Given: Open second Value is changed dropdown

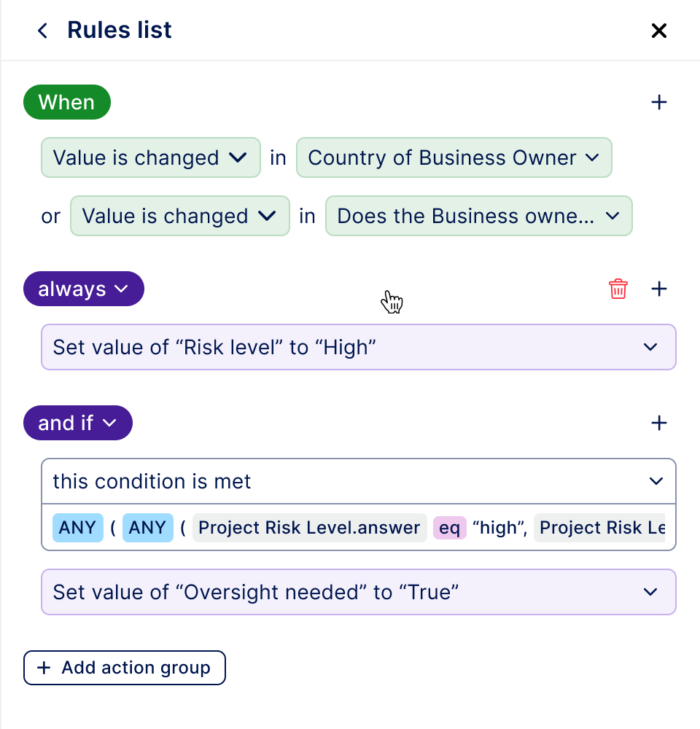Looking at the screenshot, I should 179,216.
